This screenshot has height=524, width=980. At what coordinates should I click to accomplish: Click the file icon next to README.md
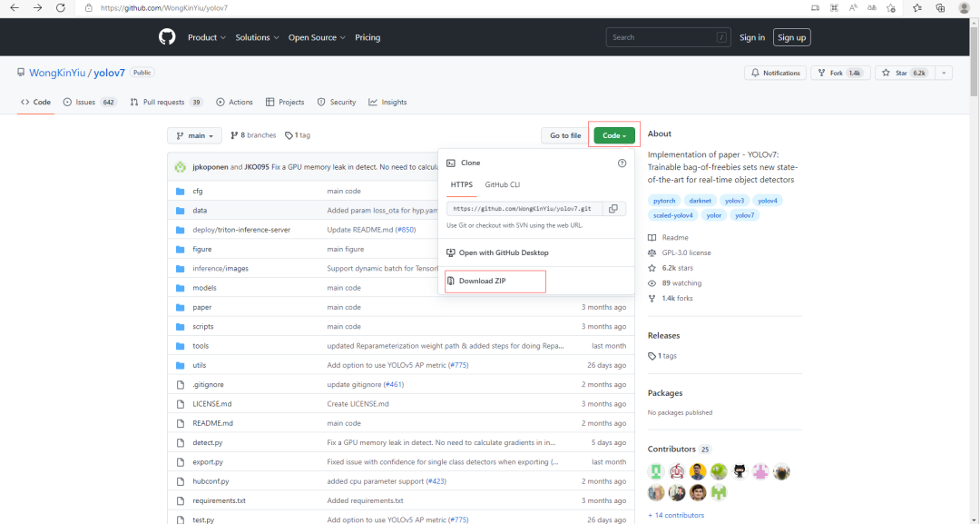[x=181, y=423]
